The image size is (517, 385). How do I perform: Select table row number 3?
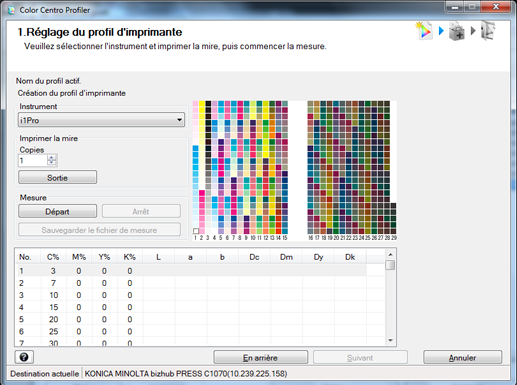(191, 295)
